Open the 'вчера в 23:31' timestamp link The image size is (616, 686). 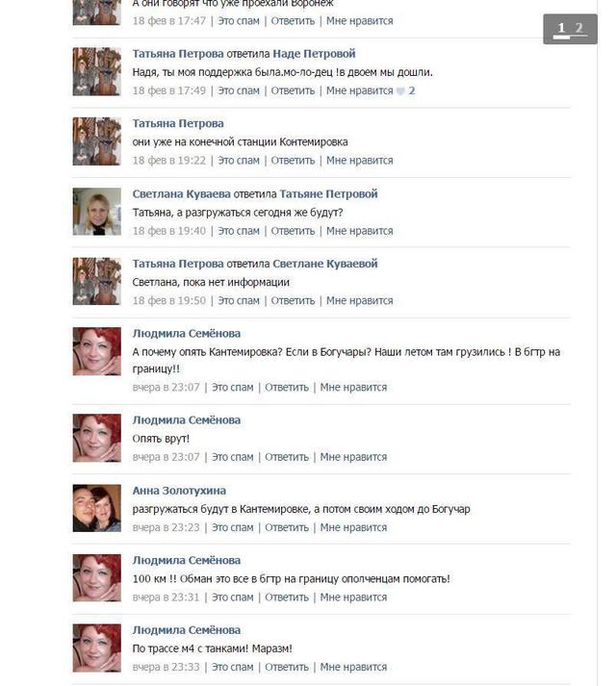coord(166,597)
